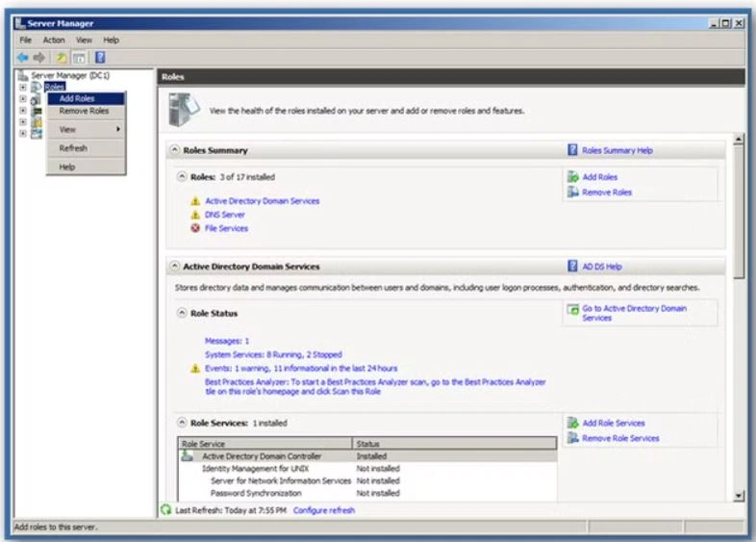The height and width of the screenshot is (542, 756).
Task: Open Roles Summary Help link
Action: [617, 150]
